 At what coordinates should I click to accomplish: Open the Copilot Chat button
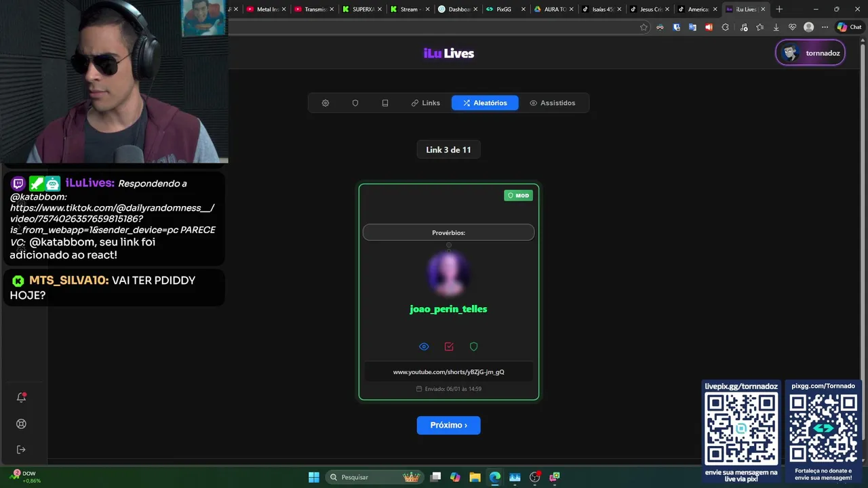tap(849, 27)
